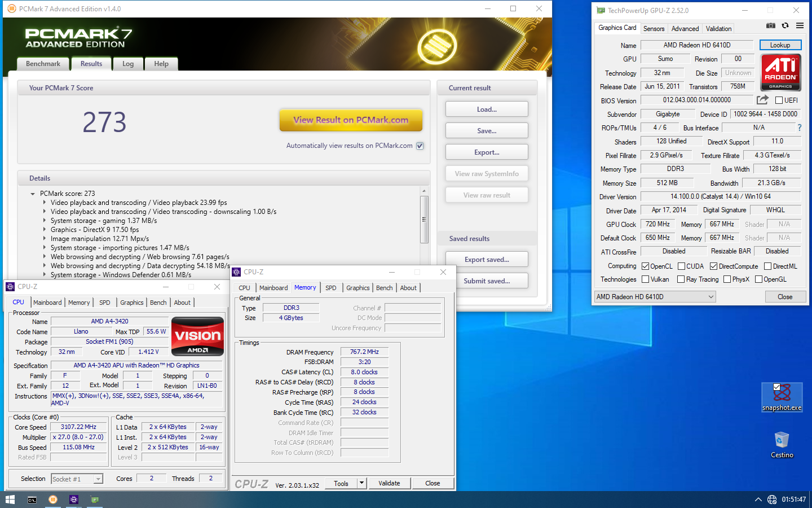Toggle the DirectML checkbox
Image resolution: width=812 pixels, height=508 pixels.
(x=767, y=266)
